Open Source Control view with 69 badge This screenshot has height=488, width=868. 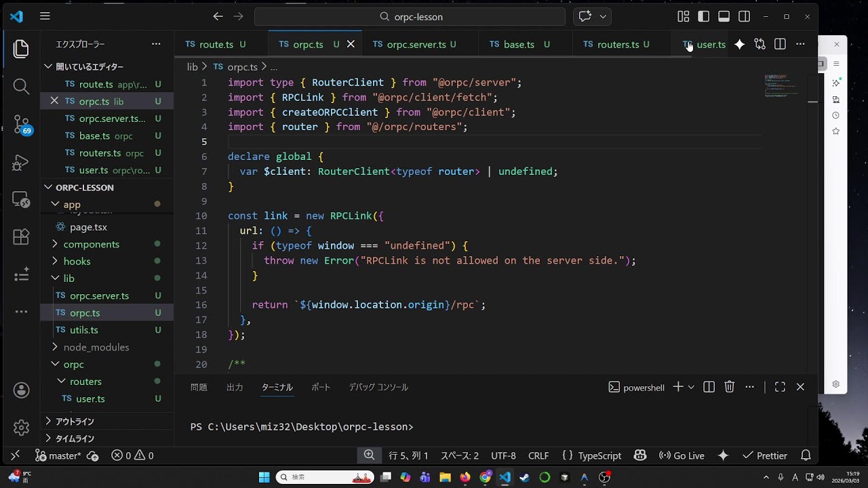click(x=22, y=125)
